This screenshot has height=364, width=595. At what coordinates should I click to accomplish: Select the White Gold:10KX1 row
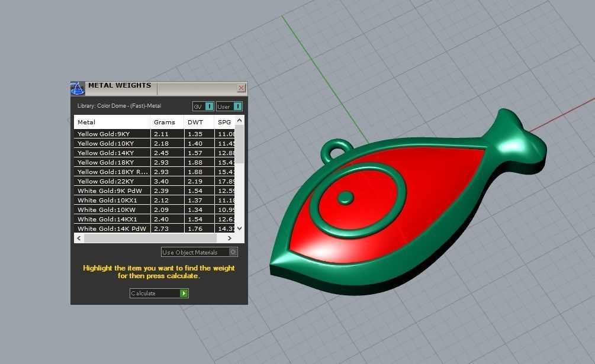[x=155, y=200]
